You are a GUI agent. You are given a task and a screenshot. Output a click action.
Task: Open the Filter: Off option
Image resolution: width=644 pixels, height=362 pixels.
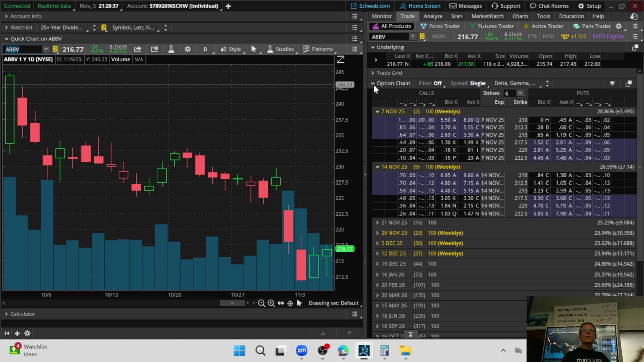click(430, 83)
